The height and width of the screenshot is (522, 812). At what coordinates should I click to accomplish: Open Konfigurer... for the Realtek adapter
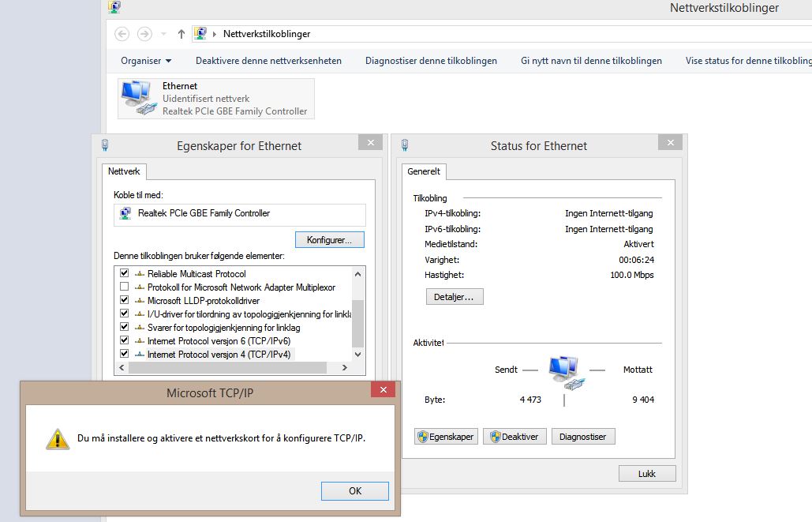click(329, 240)
